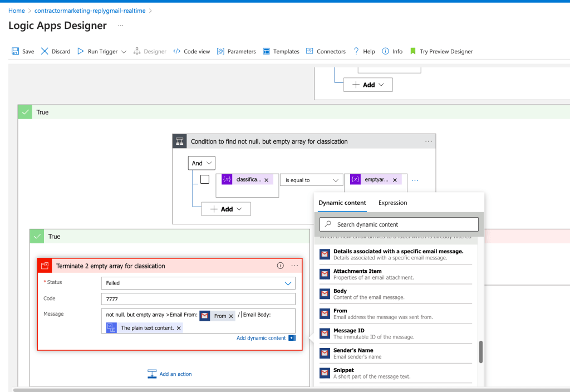Open the Terminate action ellipsis menu
Screen dimensions: 570x392
point(294,266)
